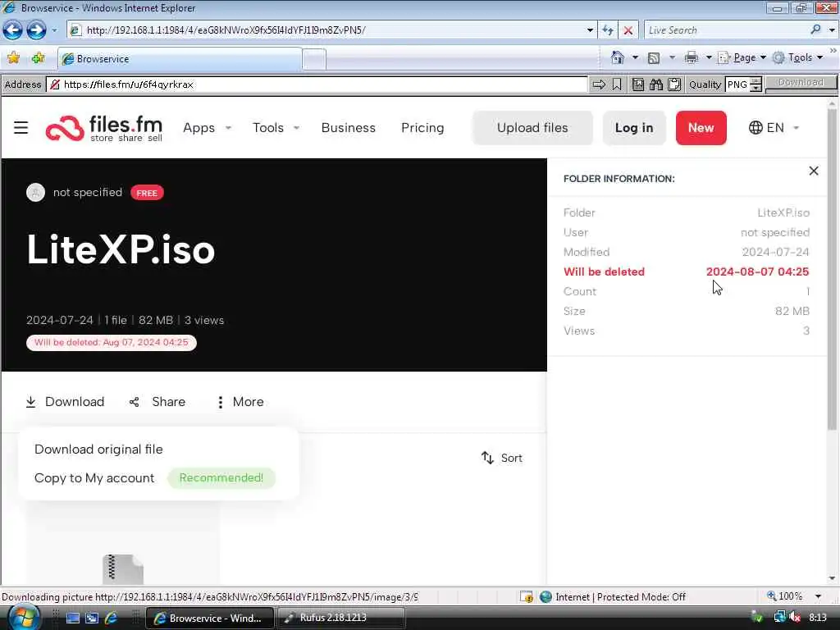Switch to Rufus 2.18.1213 taskbar button

click(340, 618)
